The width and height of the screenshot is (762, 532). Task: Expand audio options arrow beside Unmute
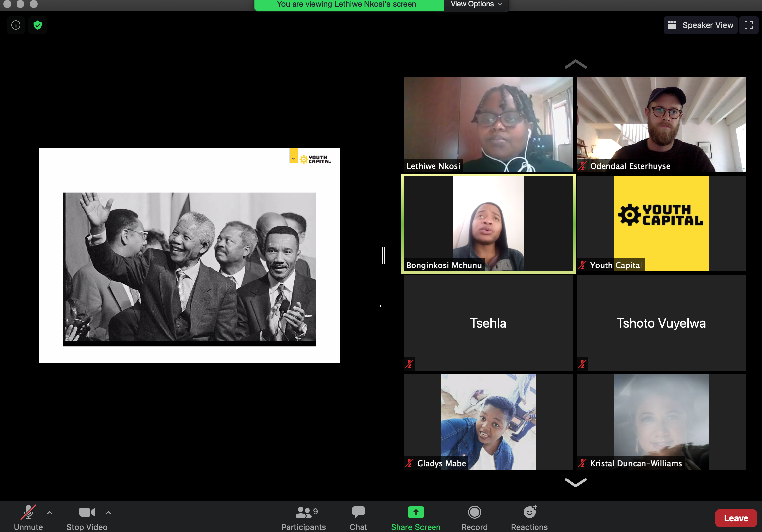pyautogui.click(x=50, y=513)
